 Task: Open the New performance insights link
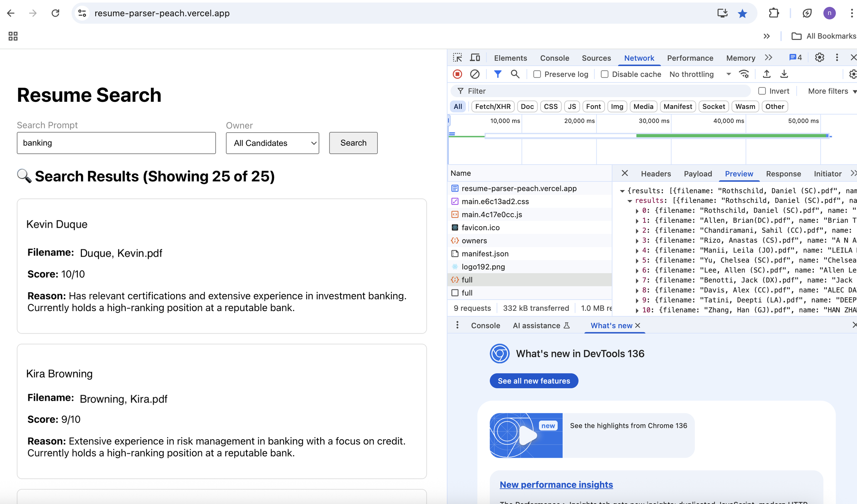pos(556,484)
